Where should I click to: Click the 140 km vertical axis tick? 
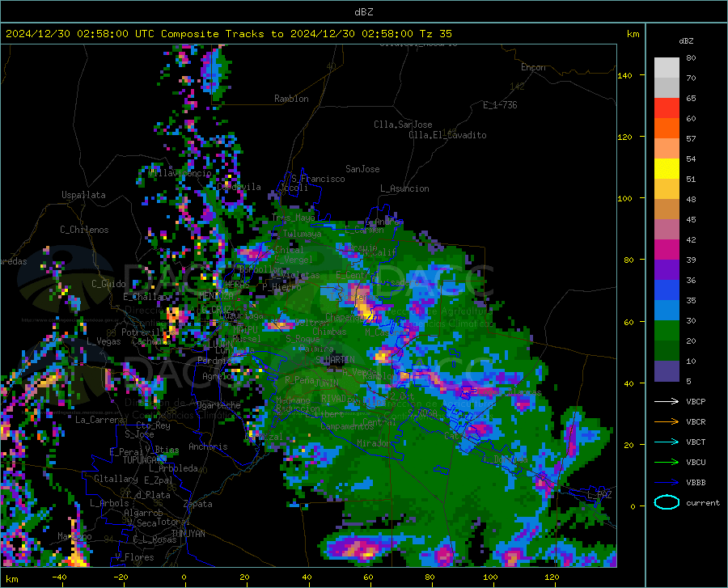click(625, 75)
